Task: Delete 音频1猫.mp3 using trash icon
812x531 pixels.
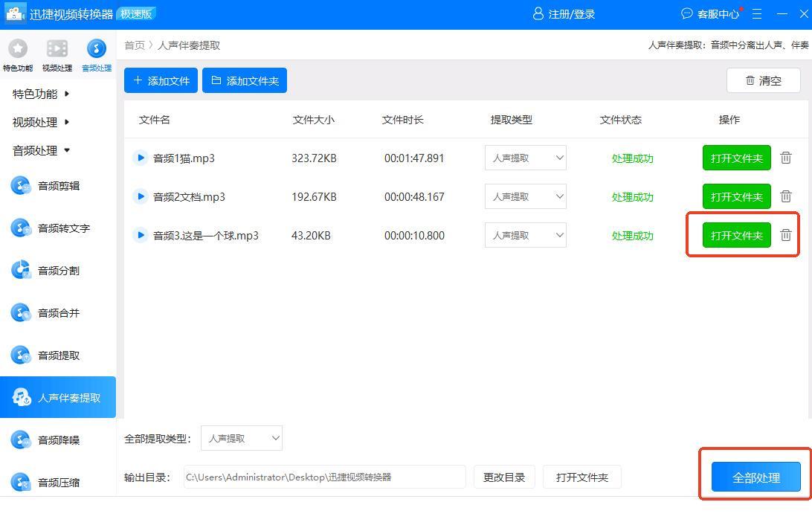Action: [x=786, y=158]
